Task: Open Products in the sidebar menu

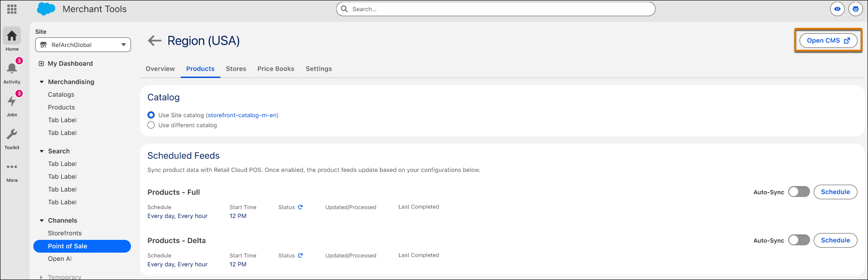Action: pyautogui.click(x=62, y=108)
